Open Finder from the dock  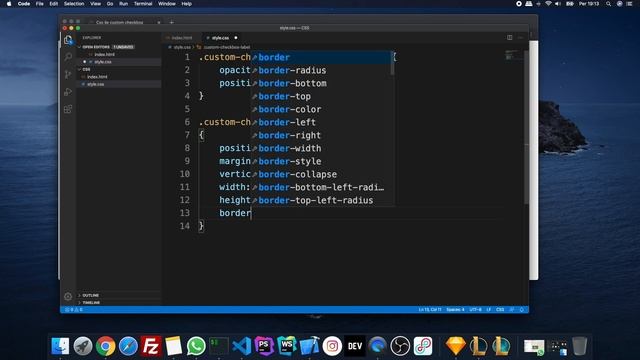point(60,346)
